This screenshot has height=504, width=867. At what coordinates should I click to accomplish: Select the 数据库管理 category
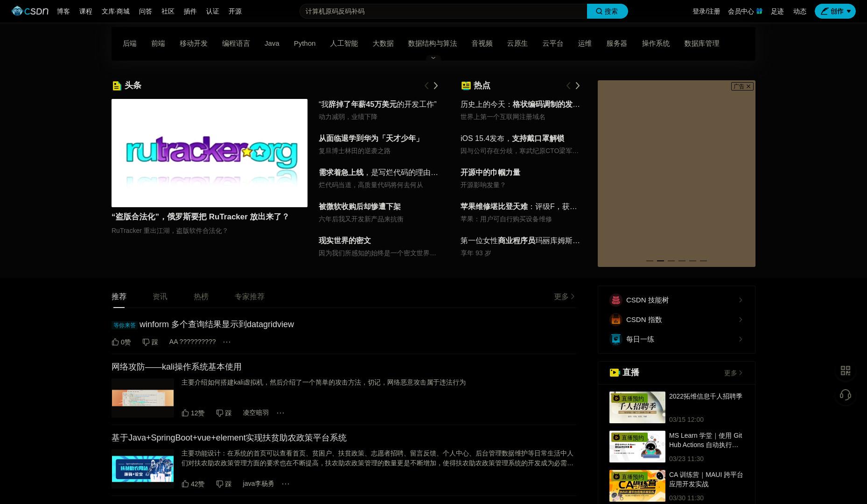702,43
